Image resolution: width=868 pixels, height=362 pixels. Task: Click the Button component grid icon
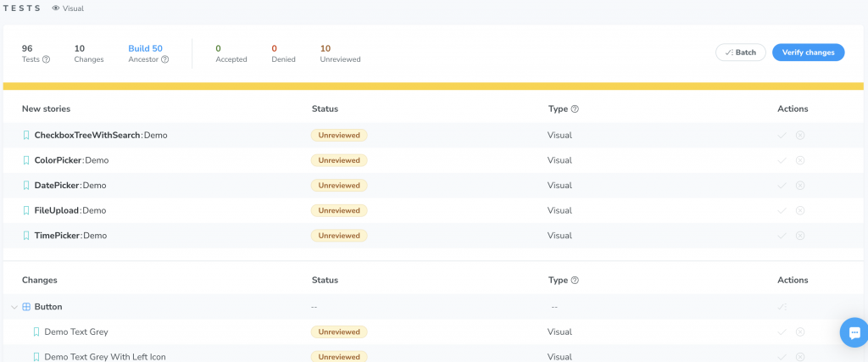(x=26, y=307)
